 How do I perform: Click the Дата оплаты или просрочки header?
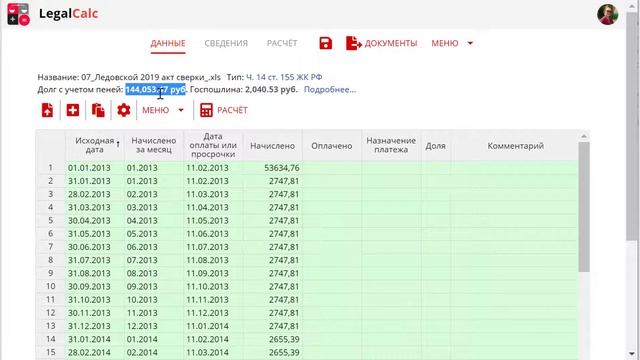pyautogui.click(x=213, y=145)
